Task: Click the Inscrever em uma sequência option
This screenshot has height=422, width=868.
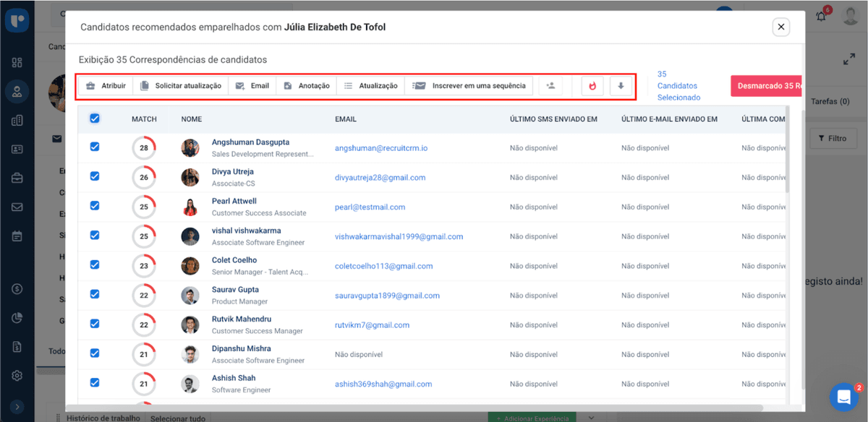Action: point(469,86)
